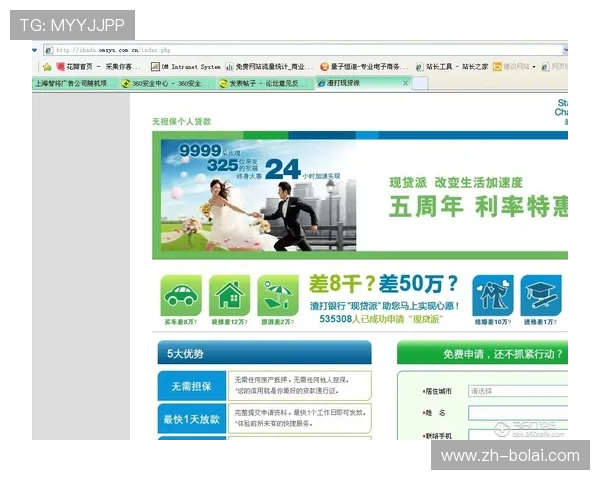
Task: Click the 5大优势 section header
Action: (264, 352)
